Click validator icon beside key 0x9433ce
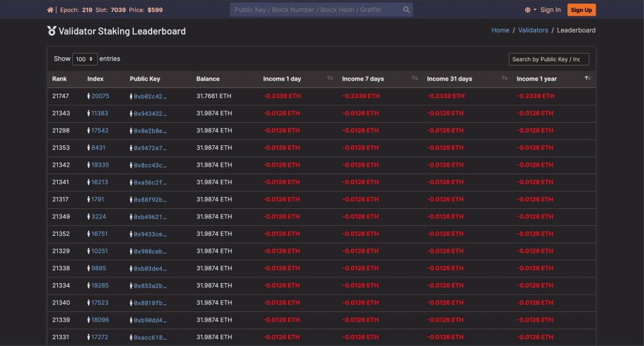This screenshot has height=346, width=644. [x=131, y=234]
